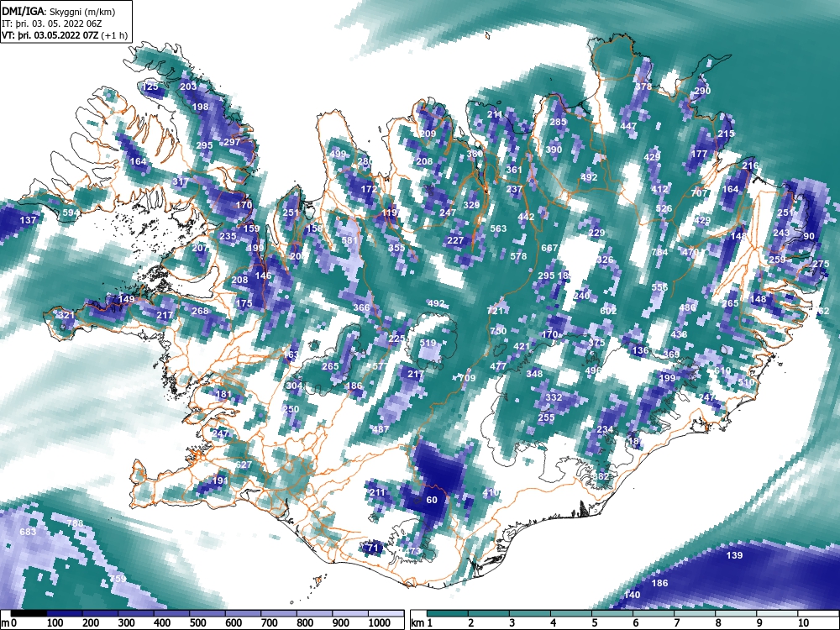Click the map value '181'

coord(223,394)
